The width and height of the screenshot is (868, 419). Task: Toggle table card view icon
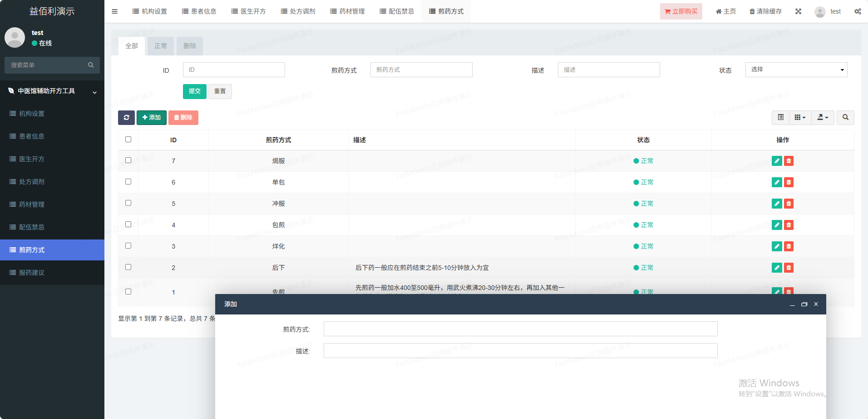tap(780, 118)
